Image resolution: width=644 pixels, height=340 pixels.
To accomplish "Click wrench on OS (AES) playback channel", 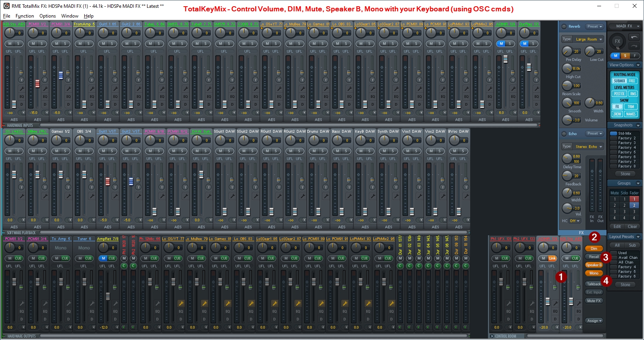I will click(x=21, y=196).
